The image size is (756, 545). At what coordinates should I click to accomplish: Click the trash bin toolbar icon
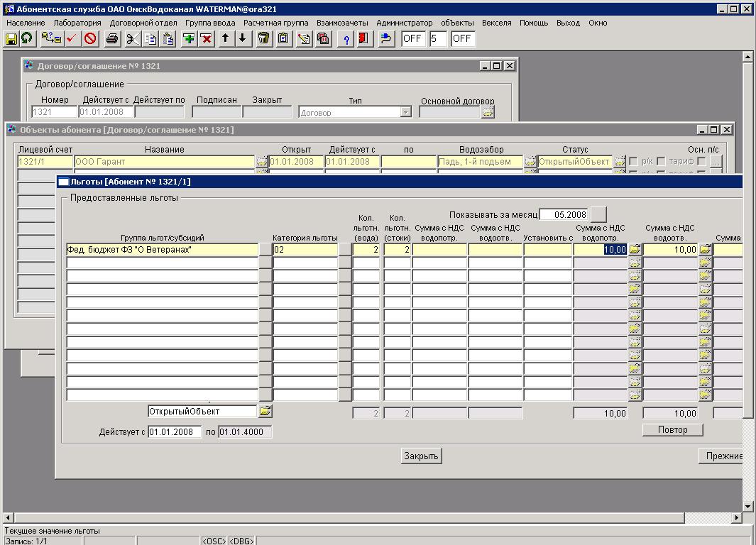coord(263,39)
